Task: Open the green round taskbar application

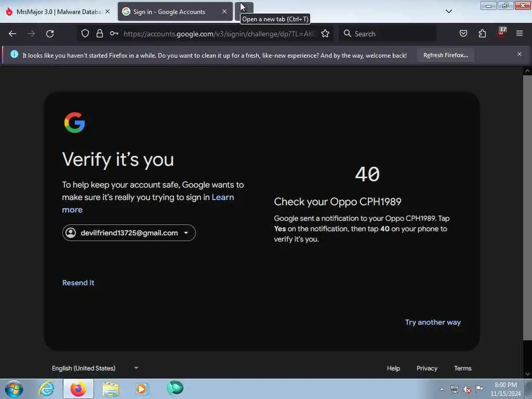Action: (x=175, y=388)
